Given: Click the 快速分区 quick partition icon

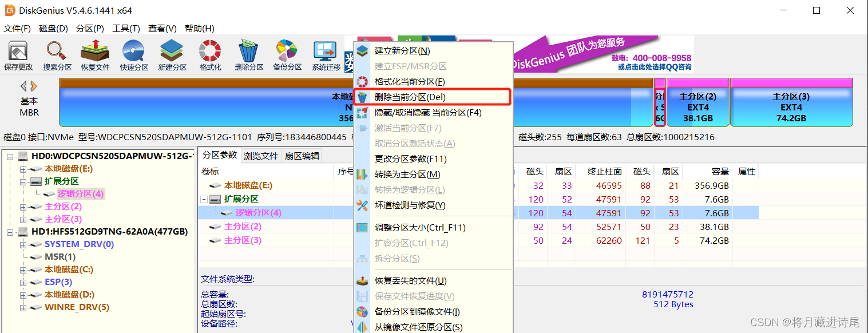Looking at the screenshot, I should click(133, 56).
